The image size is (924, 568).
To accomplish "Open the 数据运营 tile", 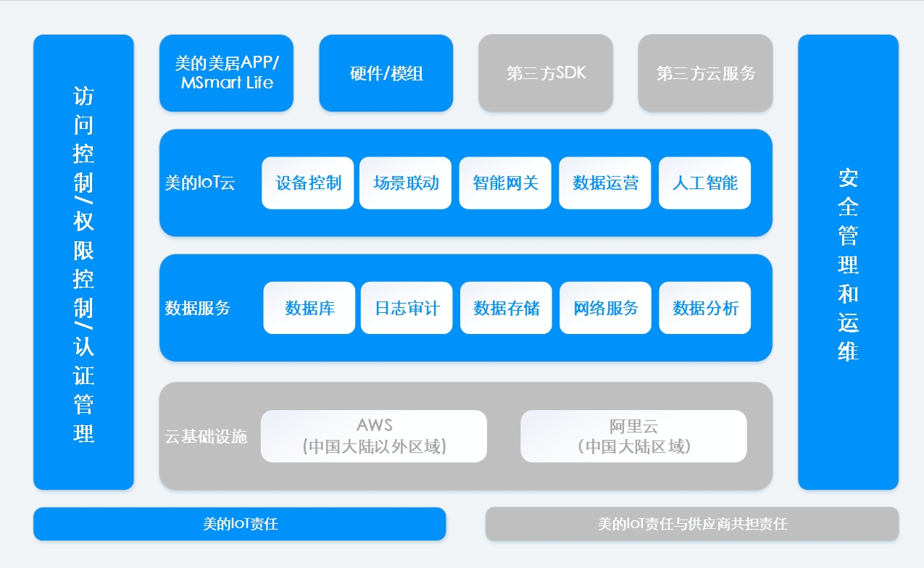I will [x=605, y=183].
